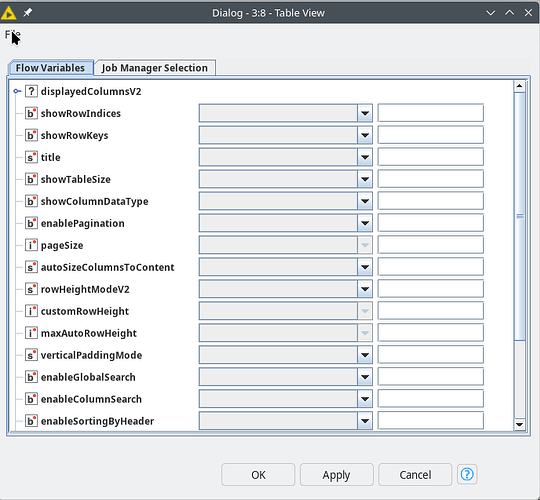
Task: Open the File menu
Action: coord(12,35)
